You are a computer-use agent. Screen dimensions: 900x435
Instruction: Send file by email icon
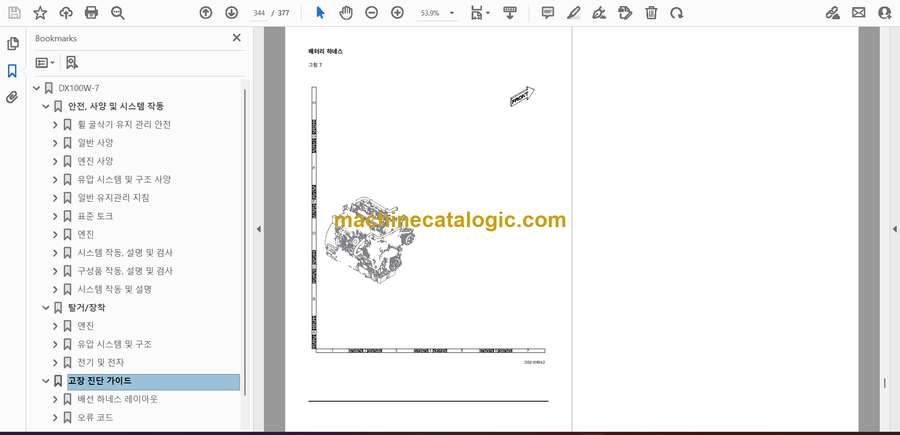[859, 13]
